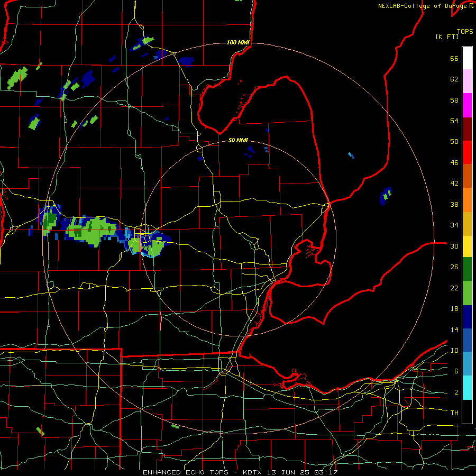Click the dark red 54 kft legend swatch
476x476 pixels.
coord(467,129)
